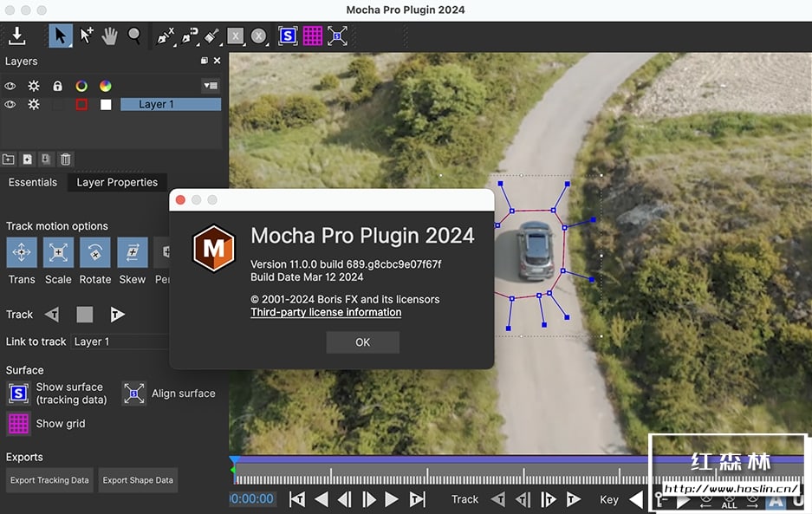Viewport: 812px width, 514px height.
Task: Click the Mocha Pro hexagon logo
Action: pyautogui.click(x=214, y=248)
